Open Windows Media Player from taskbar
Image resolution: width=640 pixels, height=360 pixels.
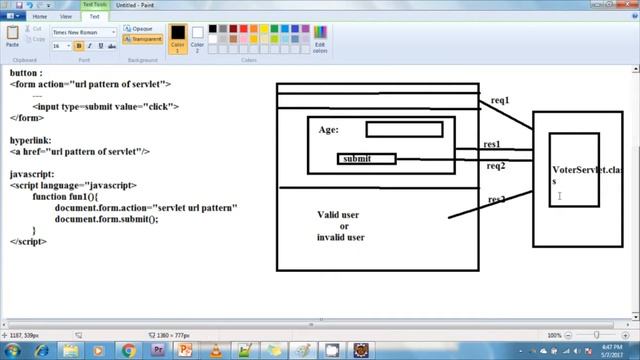pyautogui.click(x=98, y=351)
